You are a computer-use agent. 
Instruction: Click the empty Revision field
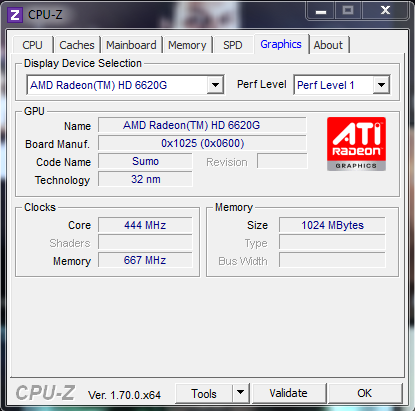[x=282, y=161]
